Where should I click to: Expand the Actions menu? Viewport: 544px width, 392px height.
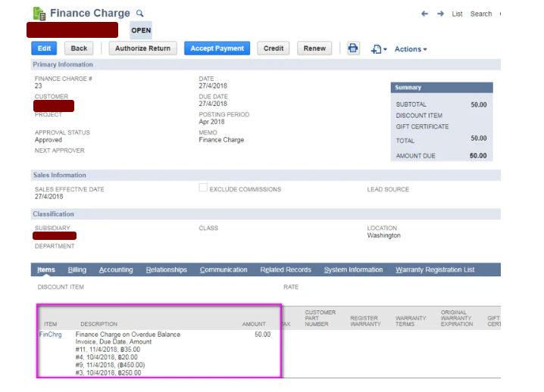pos(411,49)
